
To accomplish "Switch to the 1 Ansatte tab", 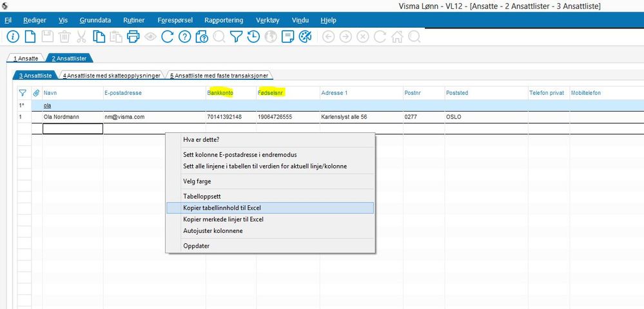I will tap(26, 59).
